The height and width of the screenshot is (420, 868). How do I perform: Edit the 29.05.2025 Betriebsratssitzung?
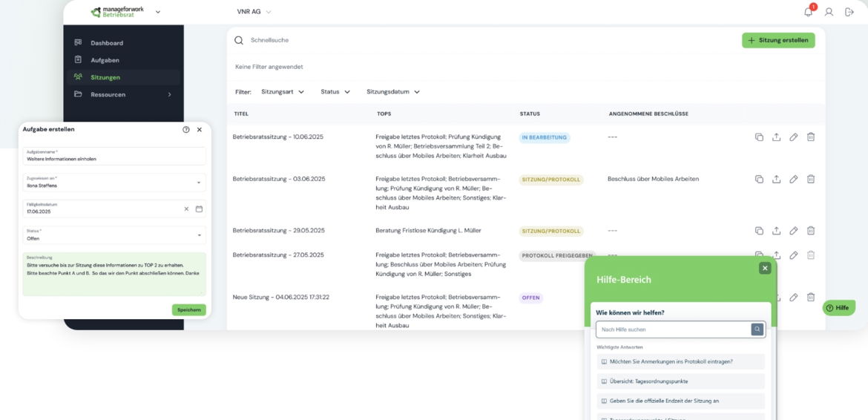tap(793, 231)
